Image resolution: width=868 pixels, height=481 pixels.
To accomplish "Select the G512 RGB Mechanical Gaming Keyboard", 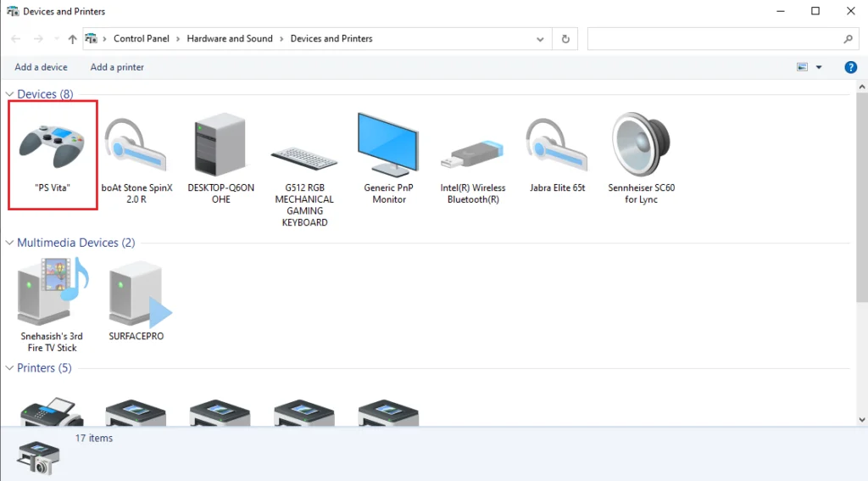I will click(x=304, y=186).
